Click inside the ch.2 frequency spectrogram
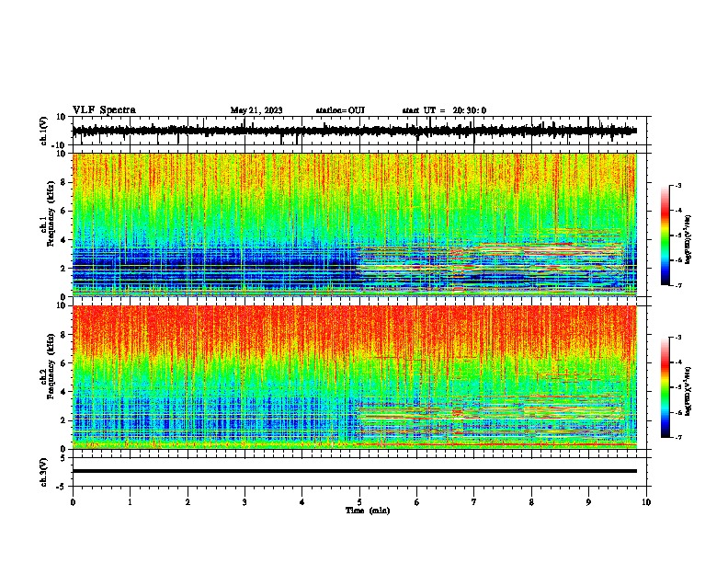728x563 pixels. point(355,377)
